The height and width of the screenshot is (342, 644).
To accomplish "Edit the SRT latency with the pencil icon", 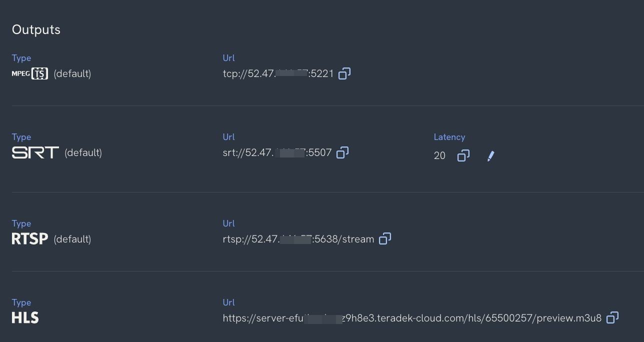I will click(x=490, y=155).
